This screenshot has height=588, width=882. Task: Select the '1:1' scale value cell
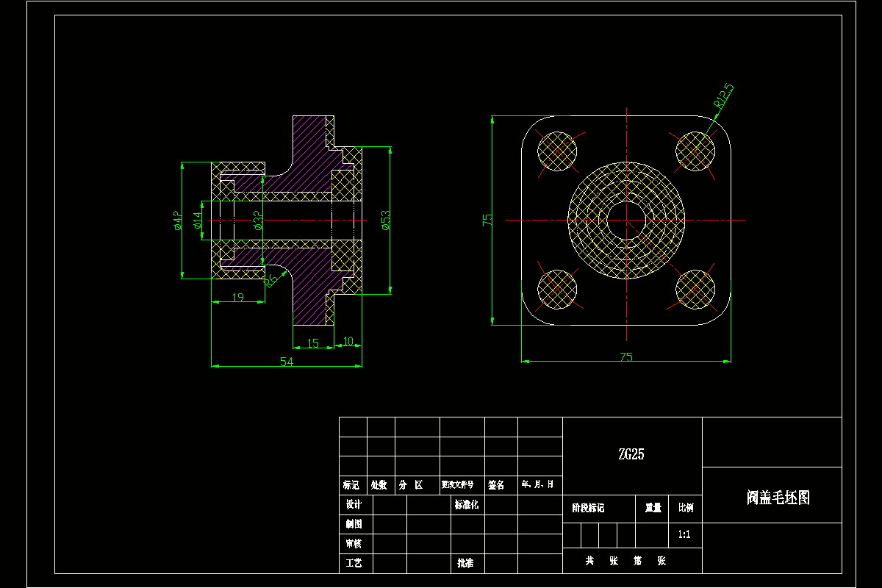[x=684, y=534]
